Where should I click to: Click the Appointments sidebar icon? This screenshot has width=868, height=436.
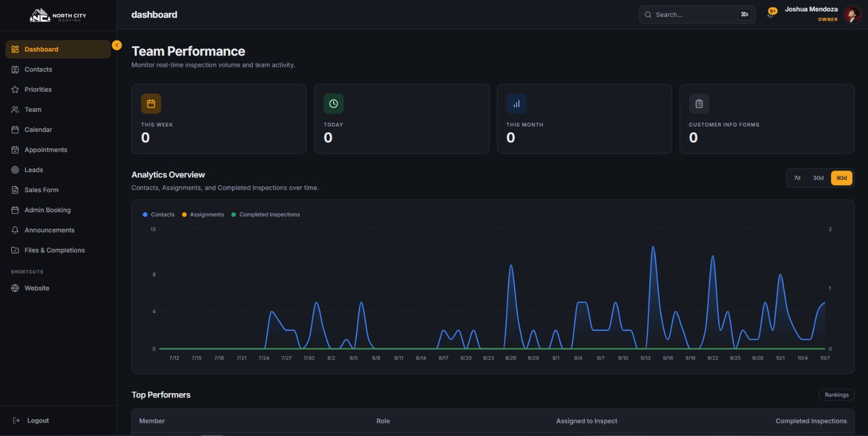15,150
